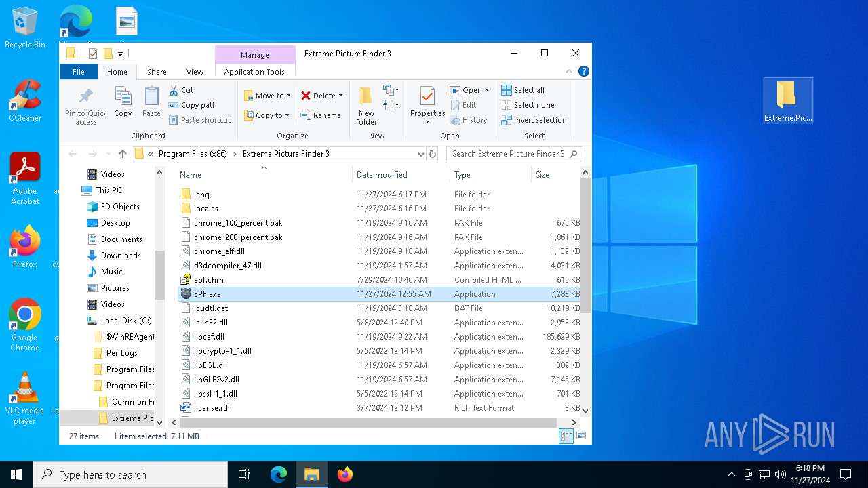Screen dimensions: 868x488
Task: Expand the Open command dropdown arrow
Action: coord(487,90)
